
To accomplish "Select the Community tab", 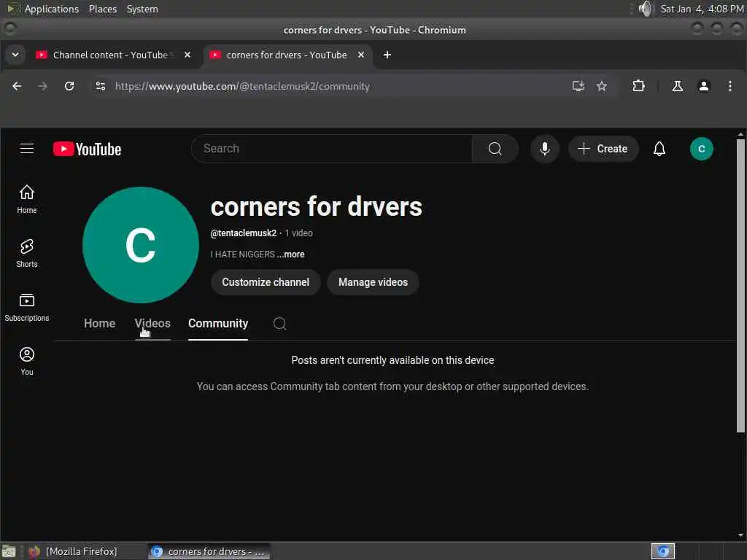I will click(218, 323).
